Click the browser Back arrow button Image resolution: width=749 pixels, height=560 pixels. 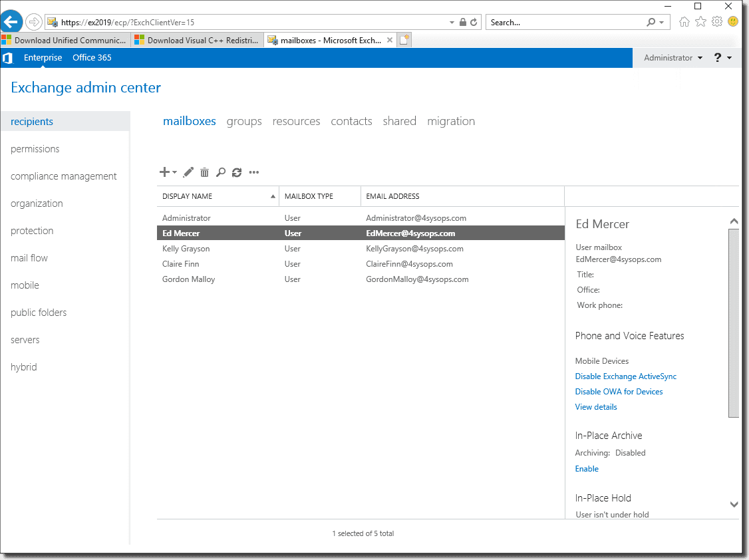(11, 21)
